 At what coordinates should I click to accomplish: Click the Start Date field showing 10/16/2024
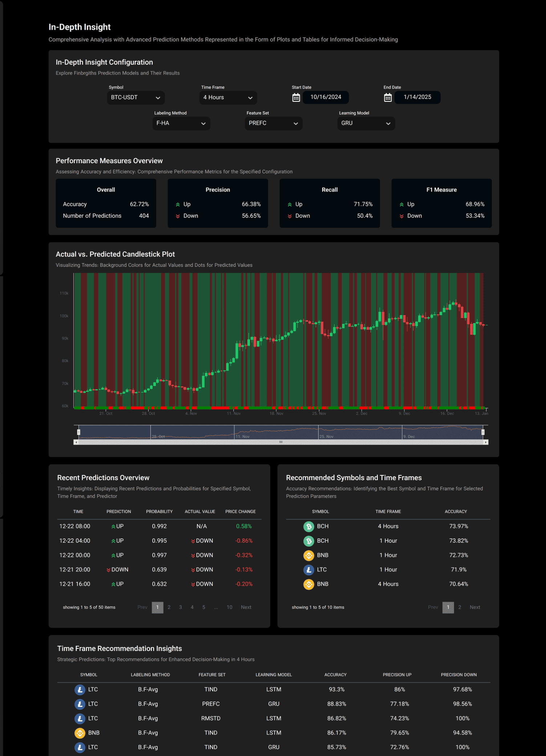325,97
